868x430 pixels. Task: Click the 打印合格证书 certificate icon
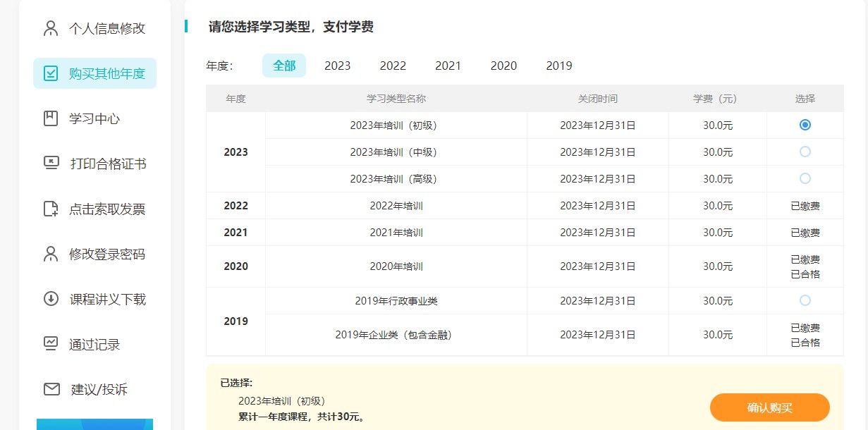(49, 163)
